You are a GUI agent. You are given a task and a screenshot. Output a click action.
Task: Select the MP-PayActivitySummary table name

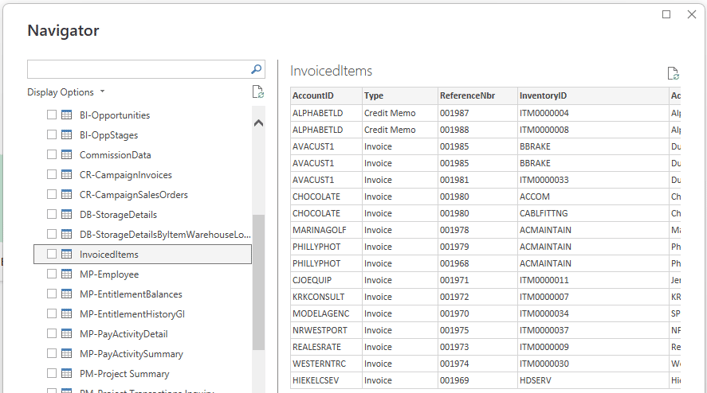(x=131, y=354)
